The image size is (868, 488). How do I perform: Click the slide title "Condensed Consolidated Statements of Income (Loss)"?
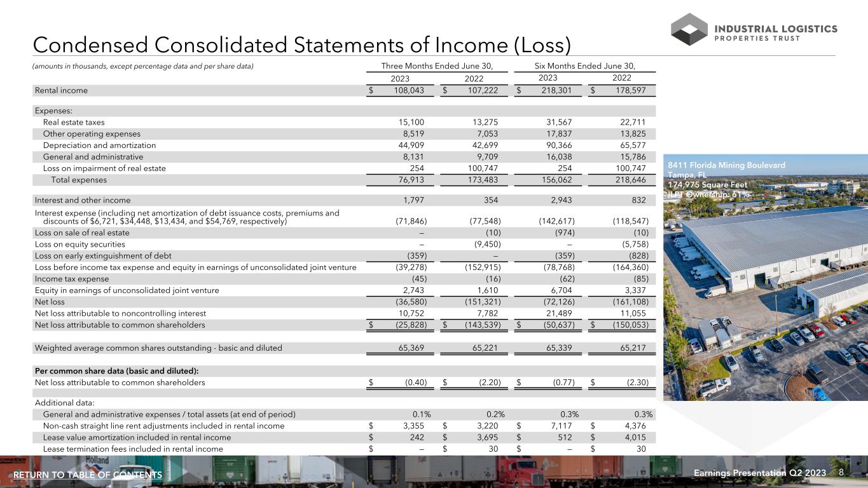301,44
